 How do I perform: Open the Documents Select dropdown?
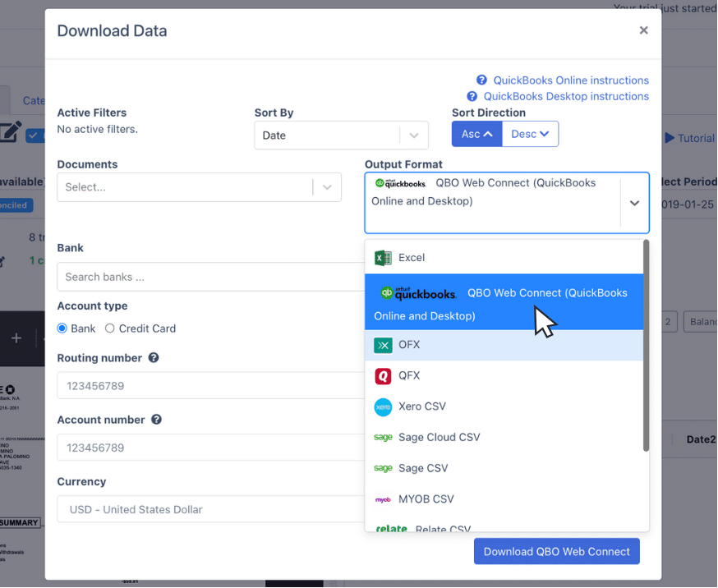click(x=199, y=187)
